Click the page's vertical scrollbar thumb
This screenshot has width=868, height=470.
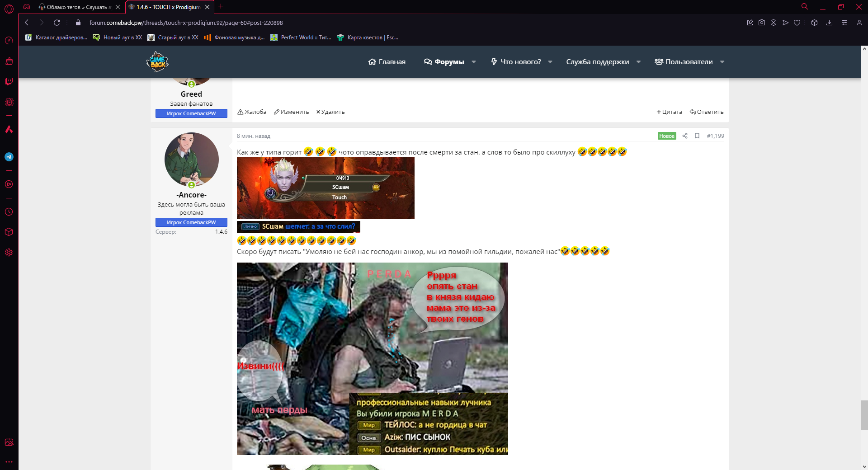click(x=864, y=415)
